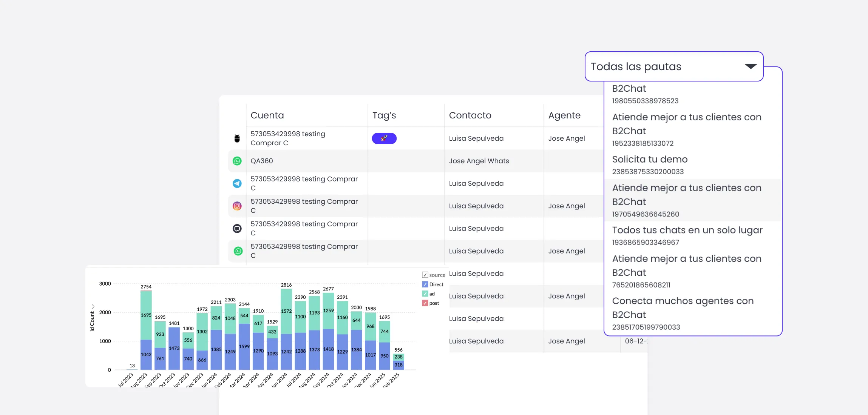The width and height of the screenshot is (868, 415).
Task: Click the 3000 y-axis label
Action: [x=105, y=284]
